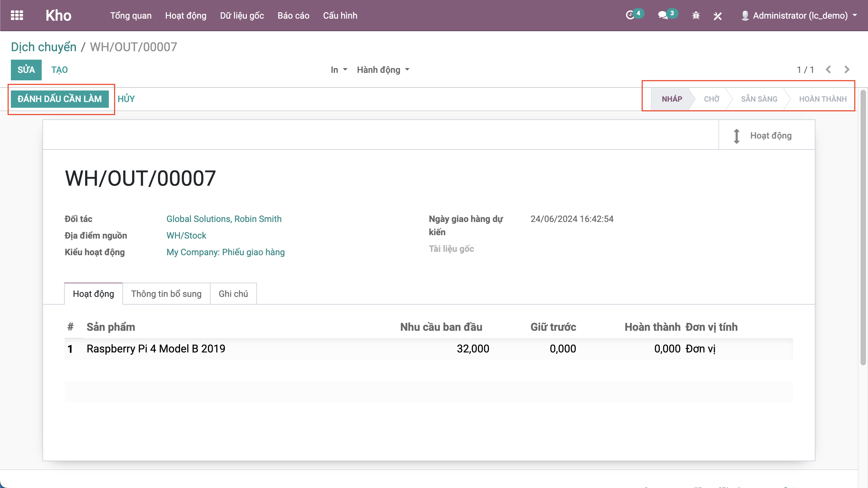The width and height of the screenshot is (868, 488).
Task: Go to previous record arrow
Action: pos(828,69)
